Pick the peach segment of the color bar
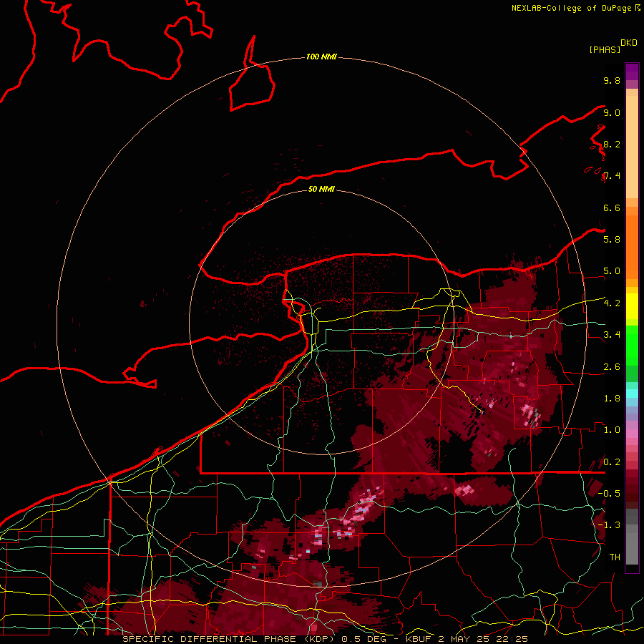The width and height of the screenshot is (644, 644). (632, 147)
